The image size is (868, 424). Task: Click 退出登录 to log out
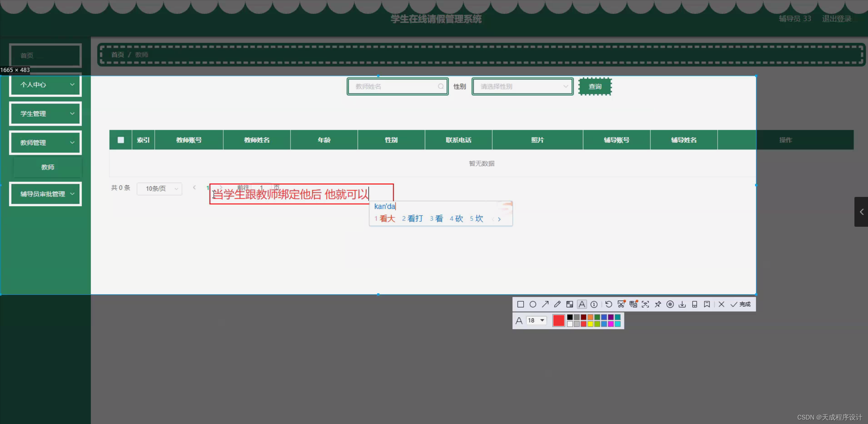click(836, 19)
